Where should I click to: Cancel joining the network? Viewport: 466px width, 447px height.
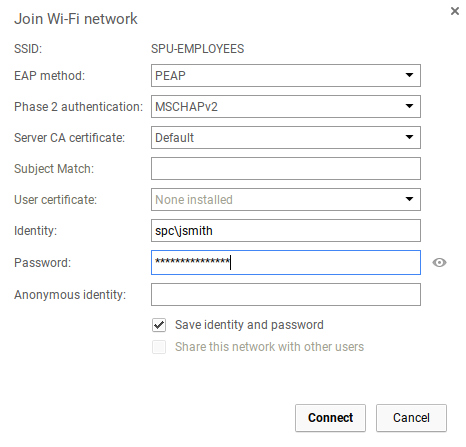tap(411, 418)
